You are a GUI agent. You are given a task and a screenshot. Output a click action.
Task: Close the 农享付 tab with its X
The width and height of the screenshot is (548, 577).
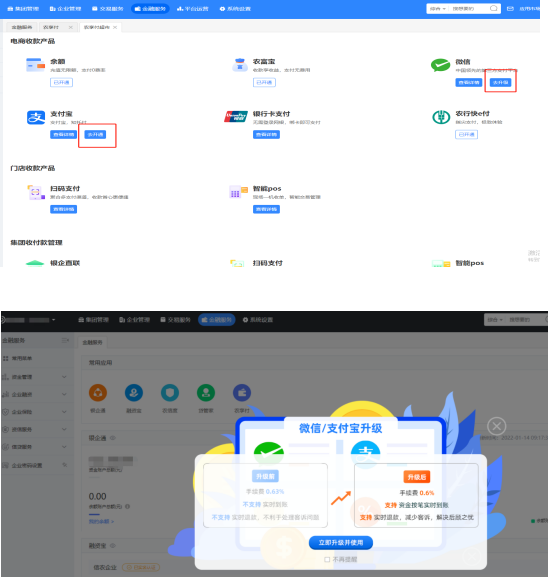tap(71, 27)
